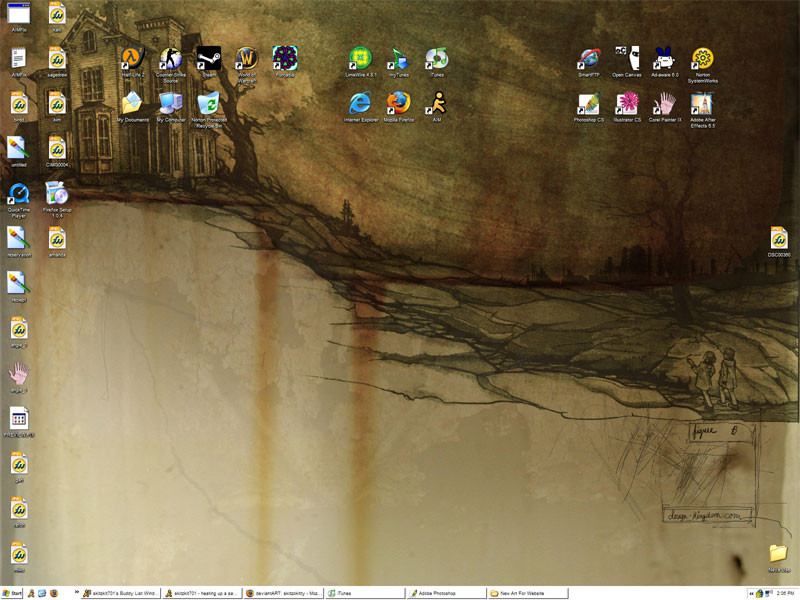Expand hidden system tray icons arrow
The height and width of the screenshot is (600, 800).
[752, 594]
